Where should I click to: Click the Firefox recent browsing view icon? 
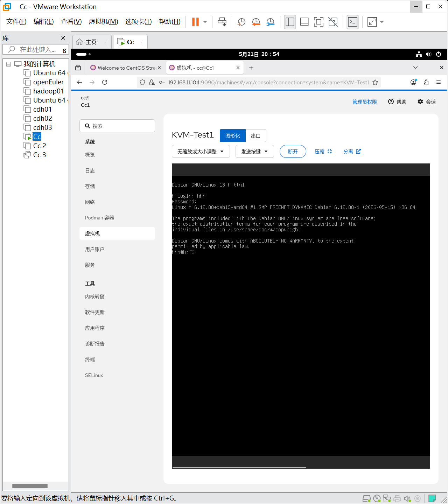(x=78, y=68)
